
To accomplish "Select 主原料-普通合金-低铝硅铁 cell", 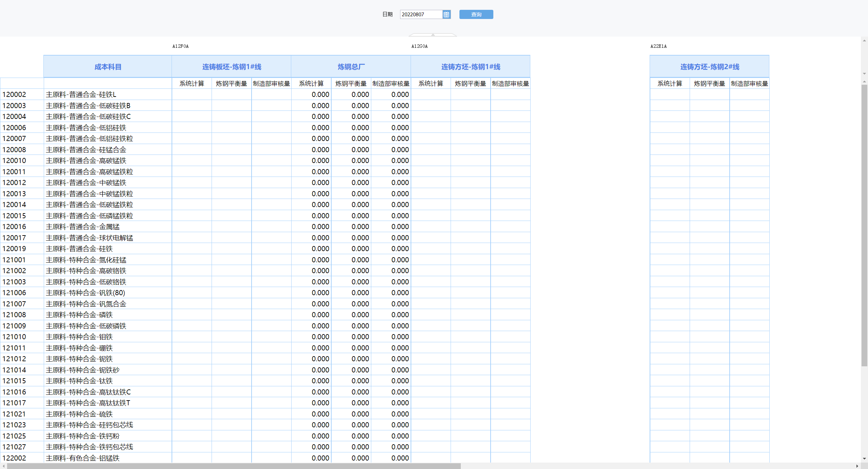I will (108, 127).
